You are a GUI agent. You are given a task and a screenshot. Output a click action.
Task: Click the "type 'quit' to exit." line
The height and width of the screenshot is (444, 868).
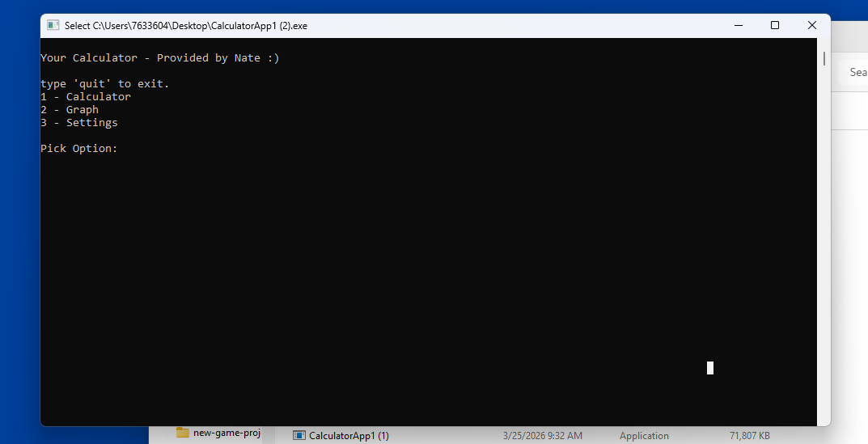104,83
